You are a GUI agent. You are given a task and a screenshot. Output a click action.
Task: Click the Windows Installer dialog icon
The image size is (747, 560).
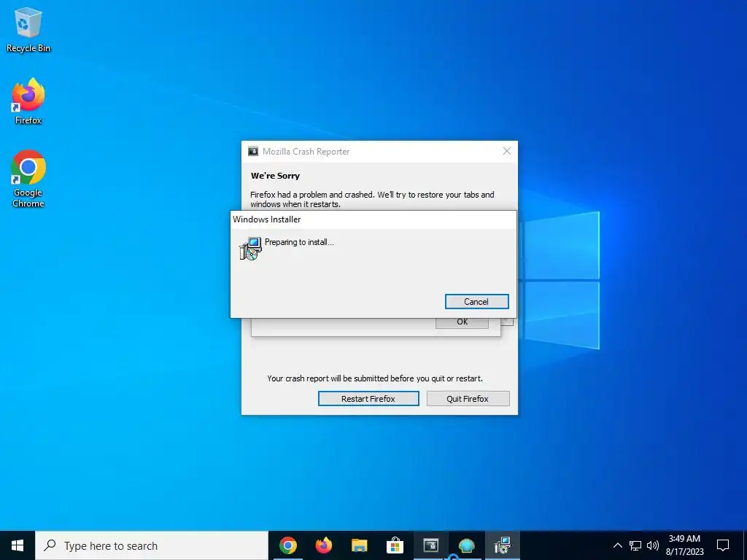250,249
